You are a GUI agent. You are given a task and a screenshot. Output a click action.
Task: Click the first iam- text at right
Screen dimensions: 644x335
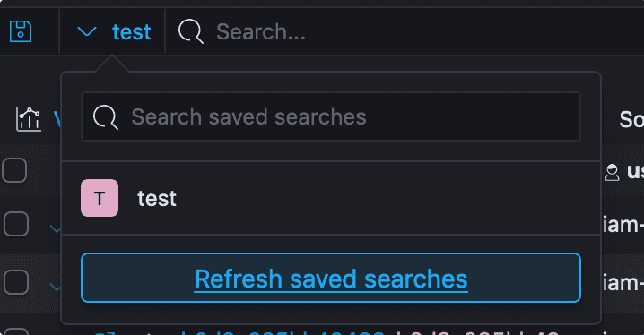[x=623, y=225]
